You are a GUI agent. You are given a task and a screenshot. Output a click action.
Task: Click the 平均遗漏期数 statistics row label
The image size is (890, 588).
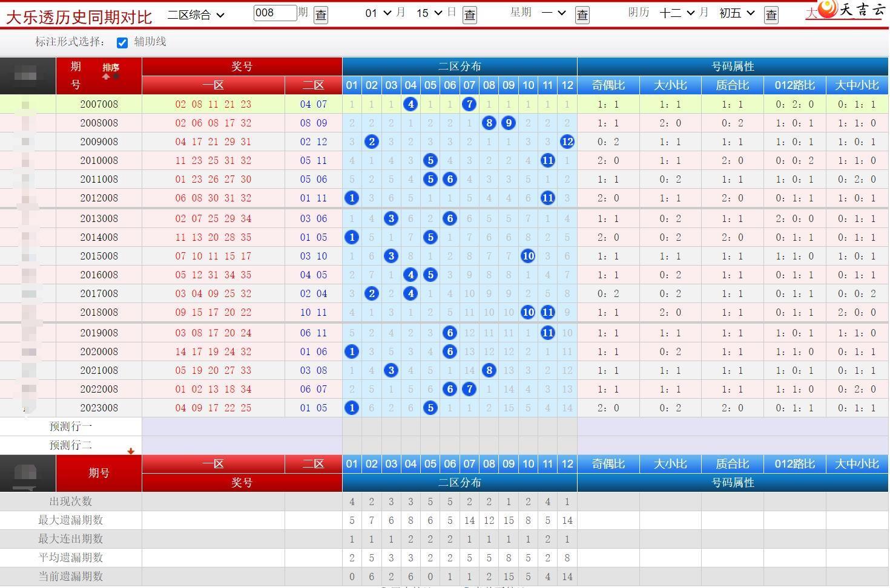tap(71, 558)
